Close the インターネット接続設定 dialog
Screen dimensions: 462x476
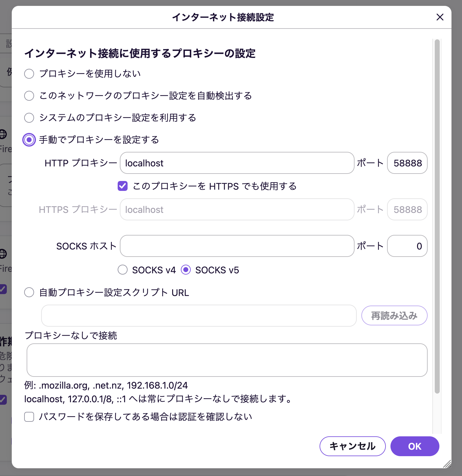(x=440, y=17)
